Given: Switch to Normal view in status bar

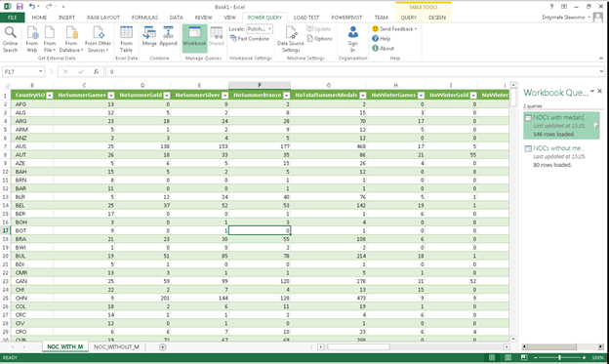Looking at the screenshot, I should coord(492,357).
